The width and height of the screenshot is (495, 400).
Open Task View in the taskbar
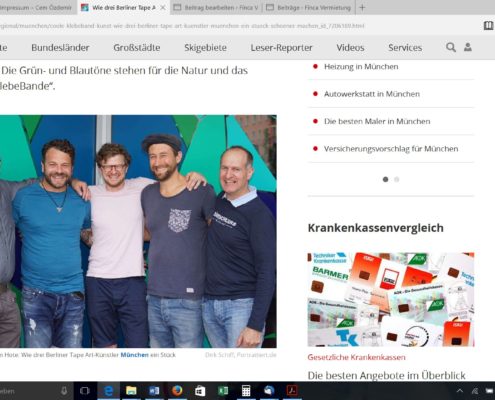point(85,391)
